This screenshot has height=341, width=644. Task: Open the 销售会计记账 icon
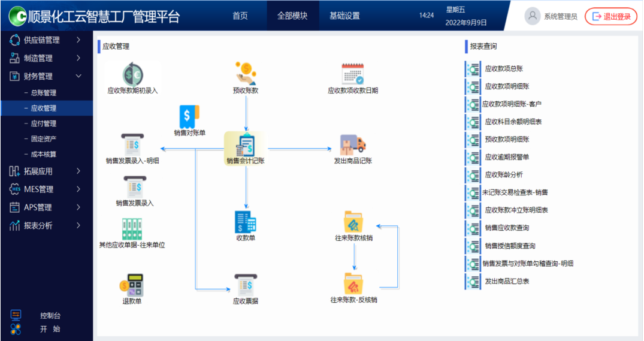point(245,145)
